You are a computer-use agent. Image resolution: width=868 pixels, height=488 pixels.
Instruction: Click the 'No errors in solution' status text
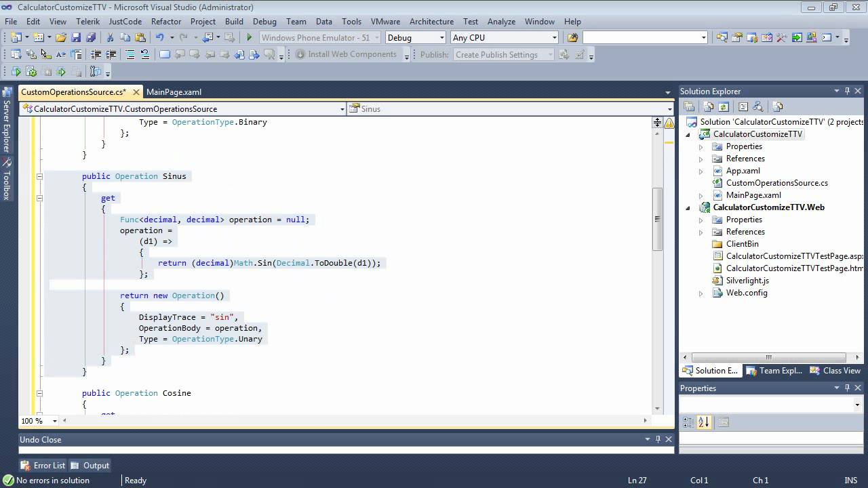pyautogui.click(x=52, y=481)
